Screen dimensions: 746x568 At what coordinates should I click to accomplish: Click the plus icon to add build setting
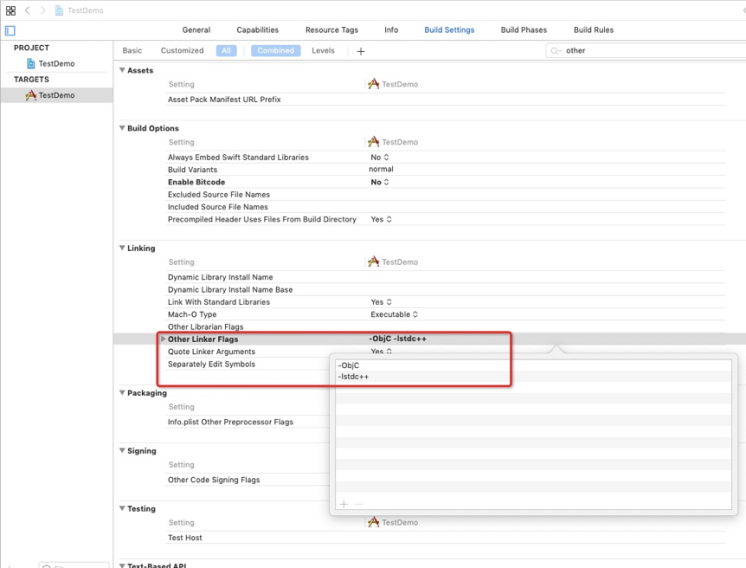click(x=361, y=51)
